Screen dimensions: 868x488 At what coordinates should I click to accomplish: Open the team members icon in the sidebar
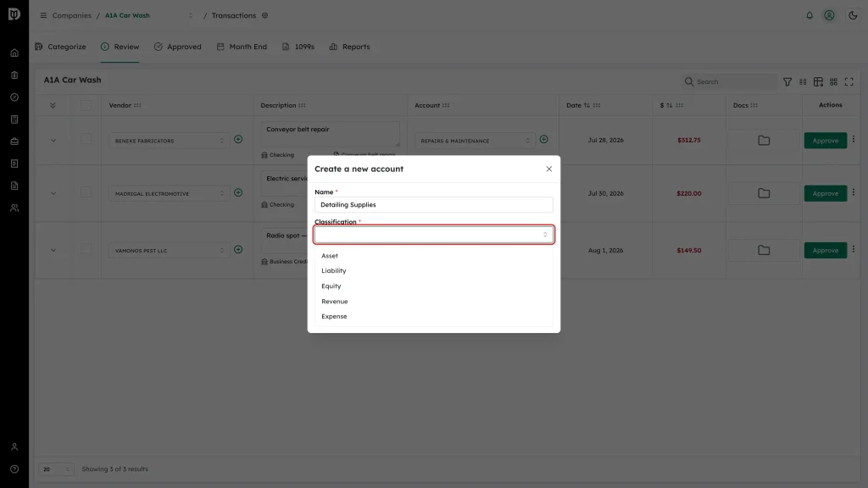pos(14,208)
